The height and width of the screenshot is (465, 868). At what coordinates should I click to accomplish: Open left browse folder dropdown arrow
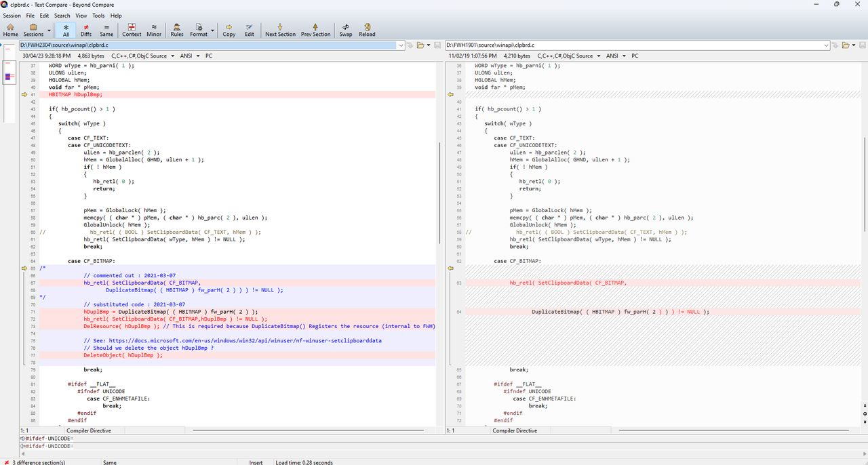click(429, 45)
